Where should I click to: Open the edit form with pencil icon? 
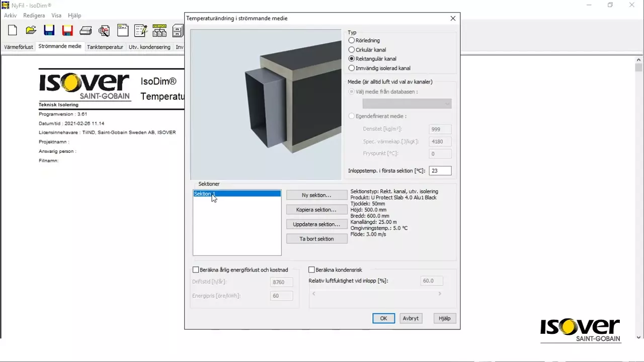click(x=141, y=31)
